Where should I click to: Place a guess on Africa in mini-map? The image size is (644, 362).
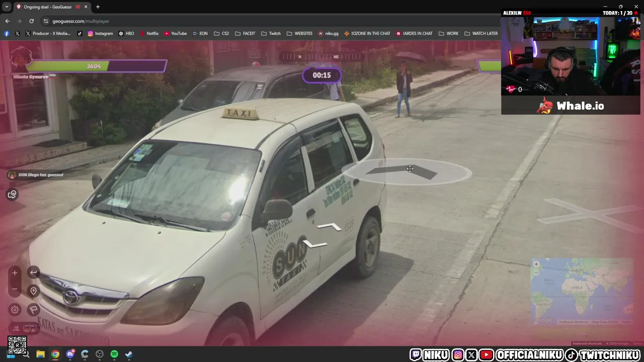(577, 288)
